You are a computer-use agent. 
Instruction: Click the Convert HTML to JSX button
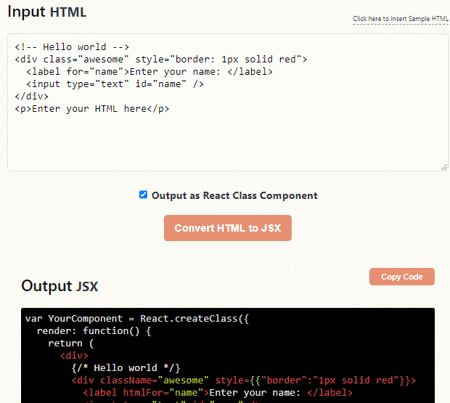point(228,228)
